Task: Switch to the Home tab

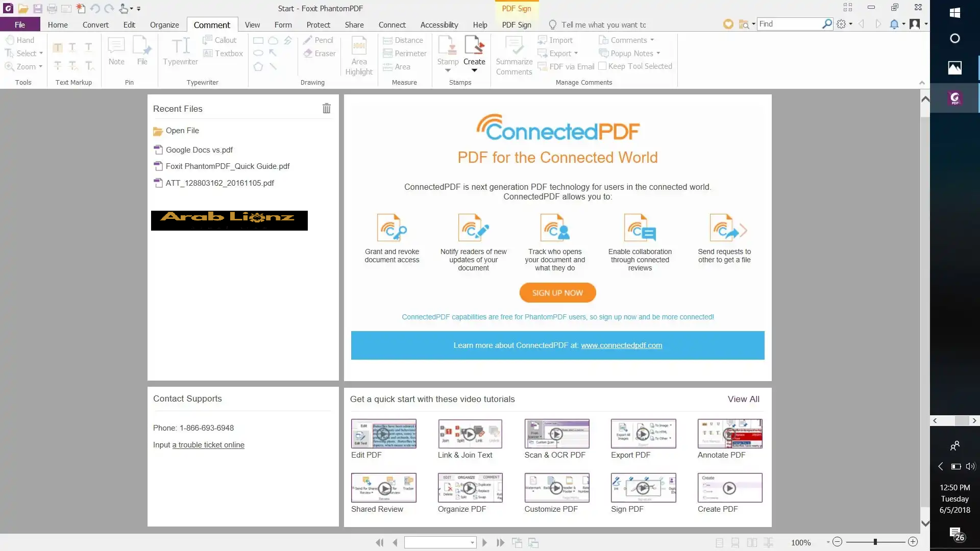Action: coord(58,24)
